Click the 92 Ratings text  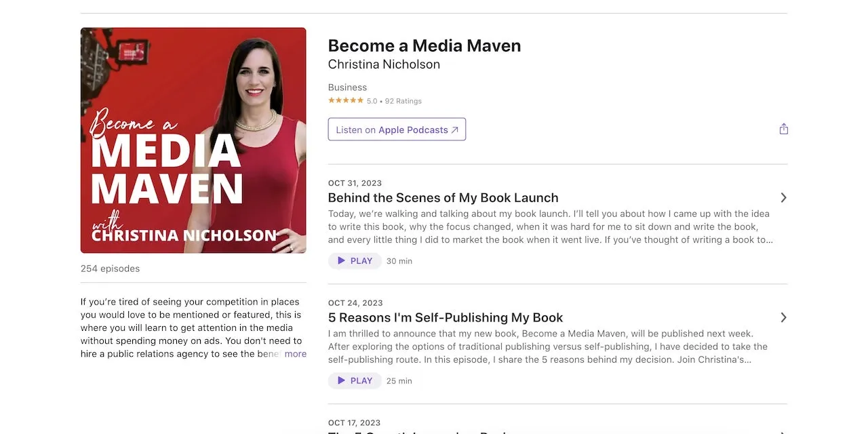403,101
